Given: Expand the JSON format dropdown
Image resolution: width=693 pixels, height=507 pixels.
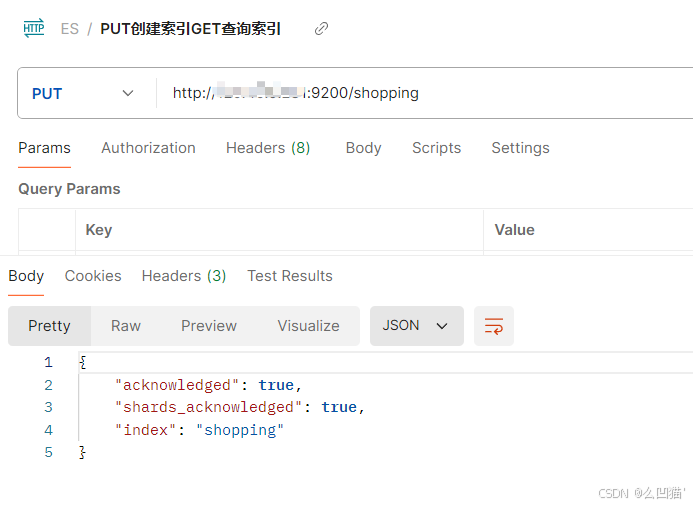Looking at the screenshot, I should tap(416, 326).
